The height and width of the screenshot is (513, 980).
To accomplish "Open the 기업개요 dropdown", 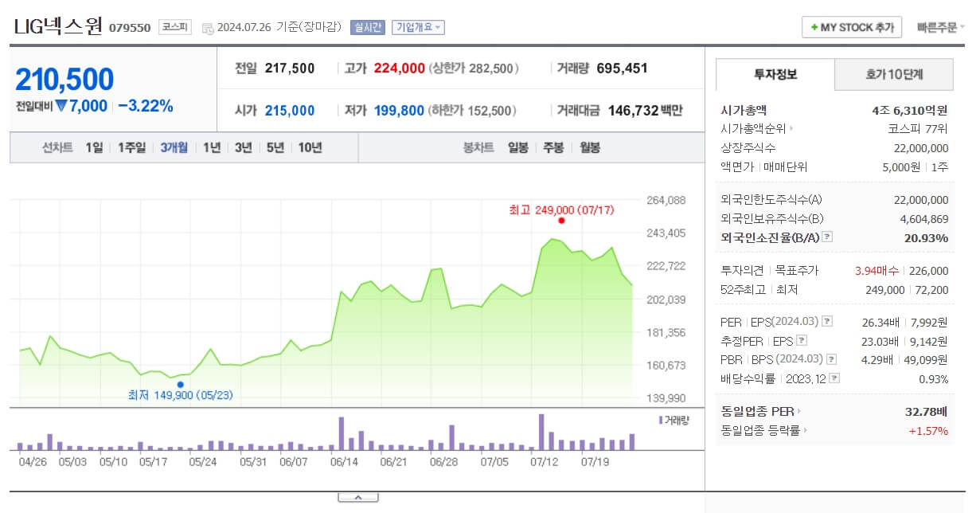I will (418, 27).
